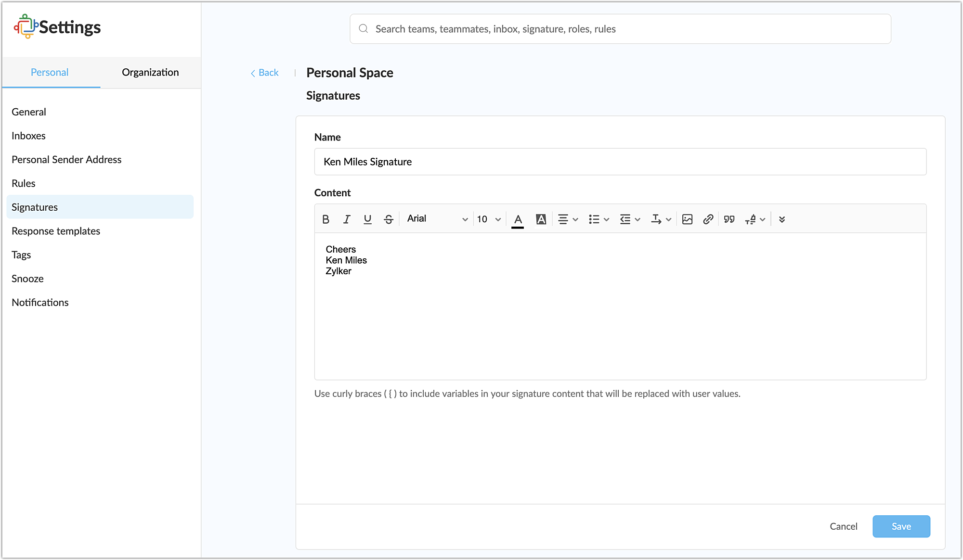Image resolution: width=963 pixels, height=560 pixels.
Task: Apply strikethrough formatting
Action: coord(389,219)
